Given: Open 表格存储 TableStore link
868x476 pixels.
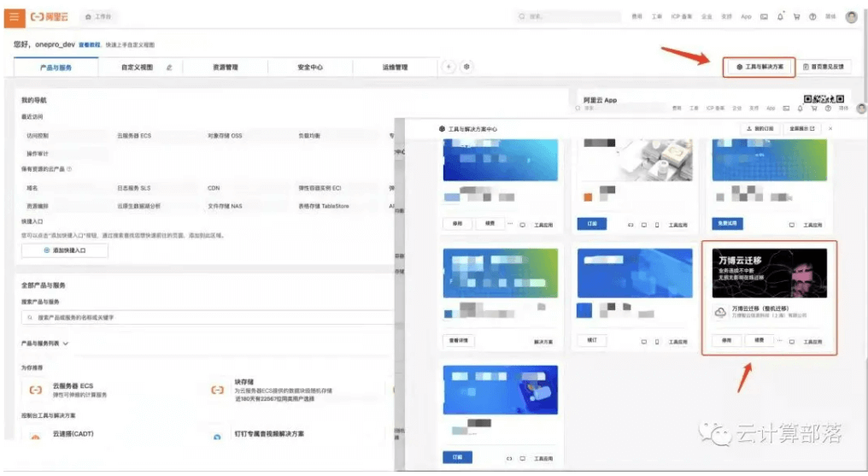Looking at the screenshot, I should point(324,206).
